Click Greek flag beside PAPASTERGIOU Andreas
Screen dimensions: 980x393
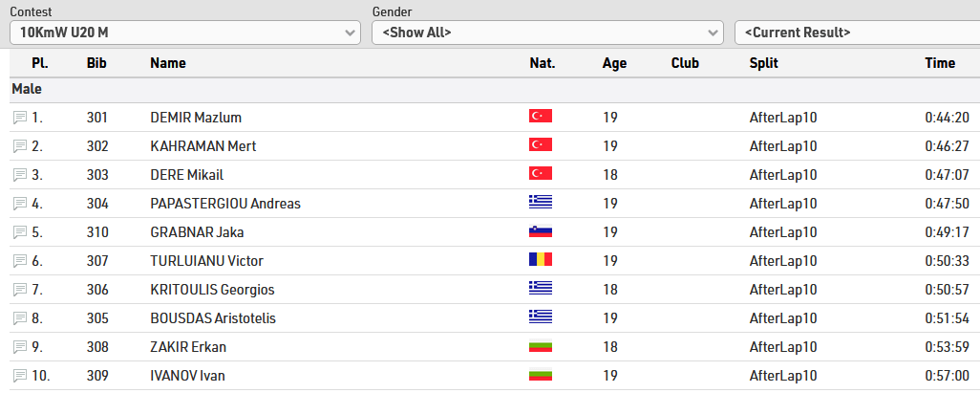click(x=541, y=202)
